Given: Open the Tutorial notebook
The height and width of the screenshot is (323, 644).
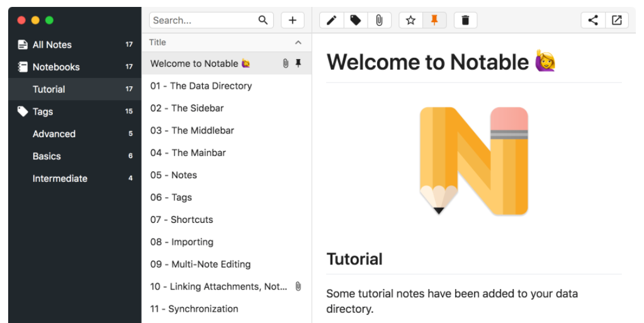Looking at the screenshot, I should (x=75, y=89).
